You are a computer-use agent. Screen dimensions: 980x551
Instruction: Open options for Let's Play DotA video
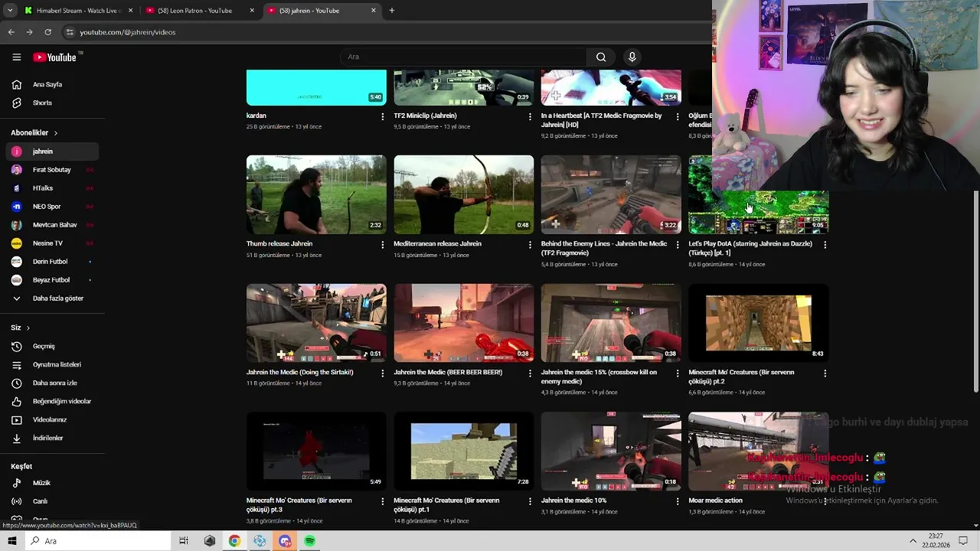pos(825,245)
